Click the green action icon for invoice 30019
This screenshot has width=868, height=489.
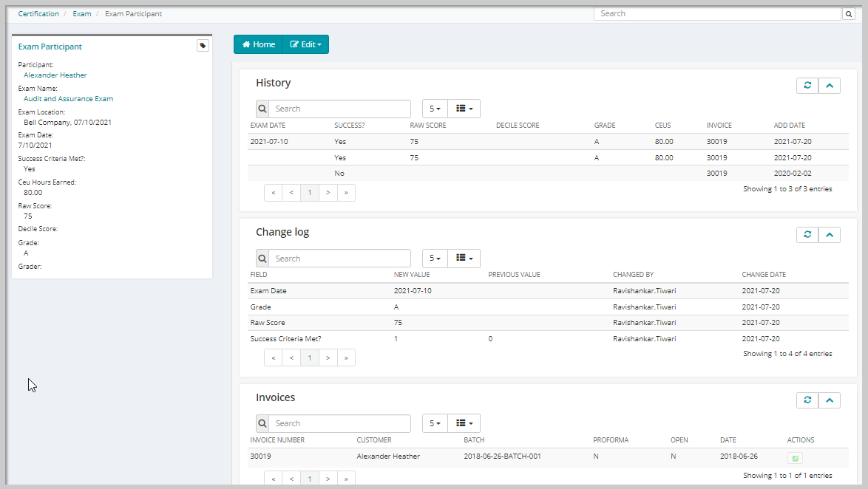pos(794,458)
